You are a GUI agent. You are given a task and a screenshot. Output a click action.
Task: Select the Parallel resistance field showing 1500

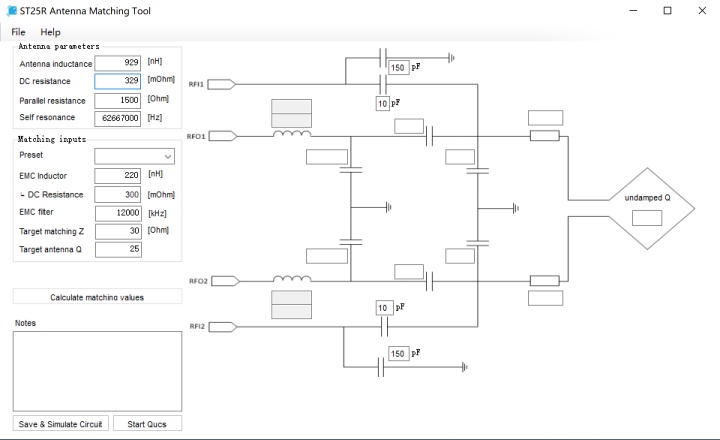118,100
